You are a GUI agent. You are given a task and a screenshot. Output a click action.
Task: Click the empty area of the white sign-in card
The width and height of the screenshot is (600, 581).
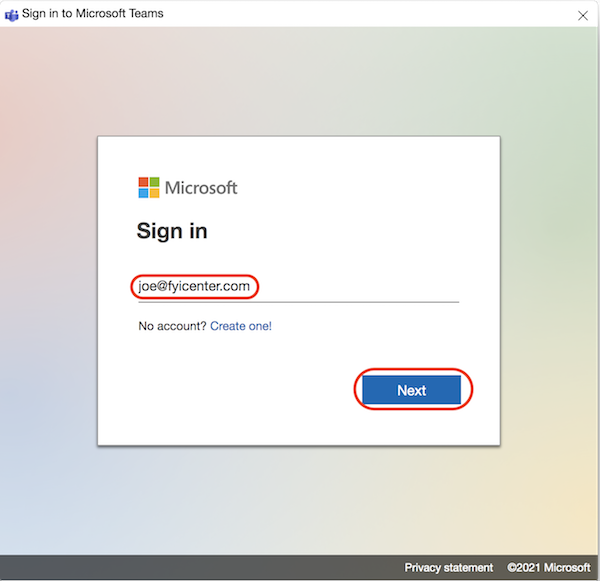tap(230, 400)
